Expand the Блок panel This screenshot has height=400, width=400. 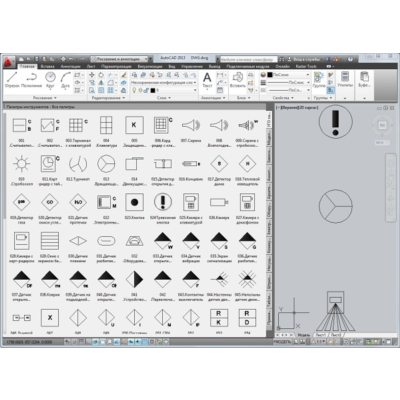[x=244, y=98]
